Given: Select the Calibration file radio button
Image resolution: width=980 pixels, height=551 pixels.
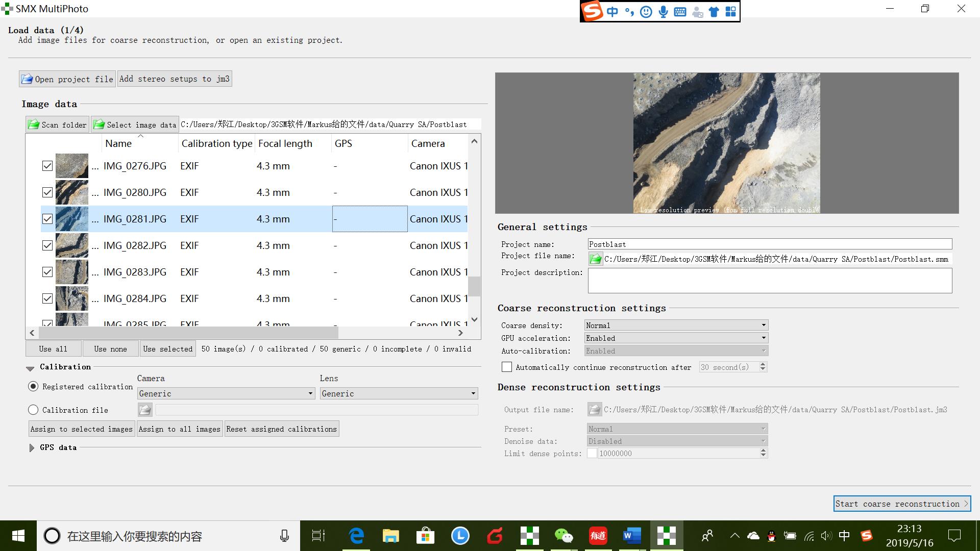Looking at the screenshot, I should (34, 410).
